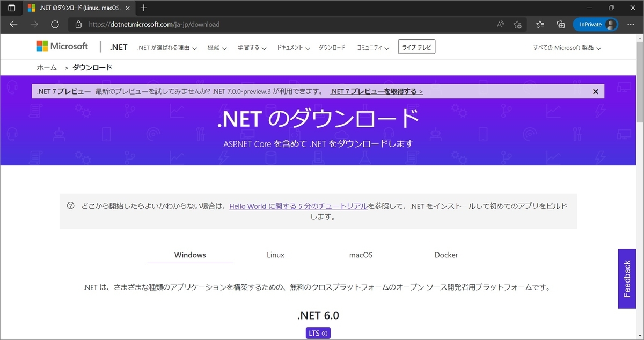This screenshot has height=340, width=644.
Task: Expand the 機能 dropdown menu
Action: point(217,48)
